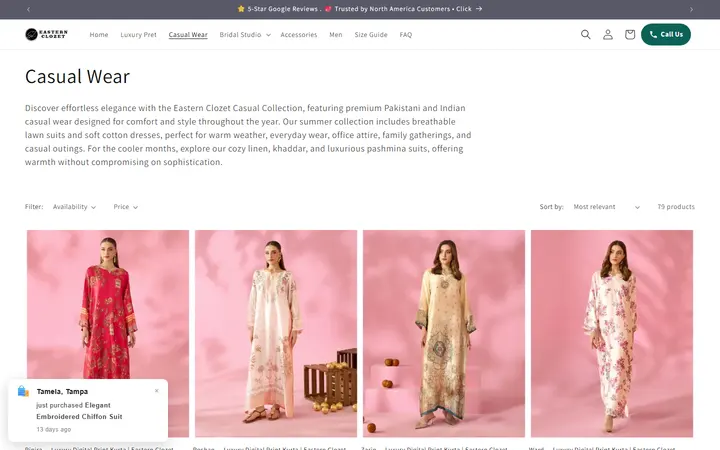This screenshot has width=720, height=450.
Task: Expand the Bridal Studio dropdown
Action: [245, 34]
